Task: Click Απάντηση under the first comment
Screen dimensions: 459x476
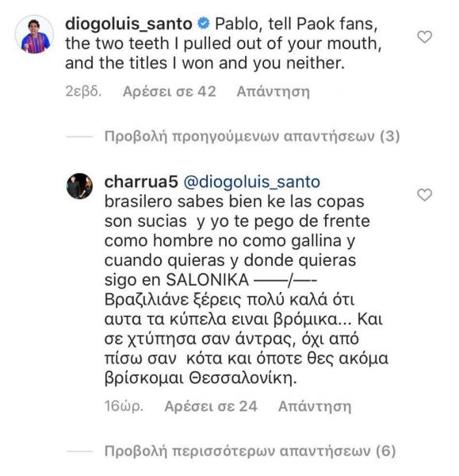Action: click(x=273, y=92)
